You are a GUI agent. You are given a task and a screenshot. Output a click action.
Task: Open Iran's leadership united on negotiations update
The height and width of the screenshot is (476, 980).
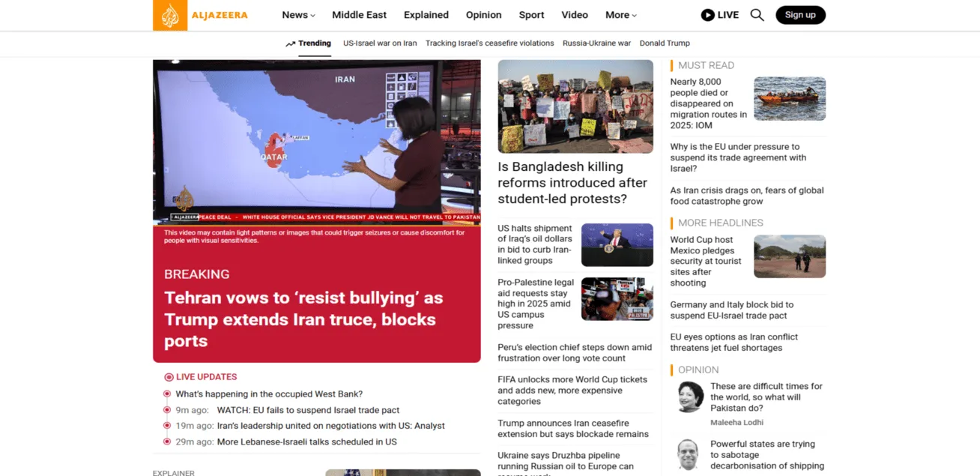pos(330,426)
